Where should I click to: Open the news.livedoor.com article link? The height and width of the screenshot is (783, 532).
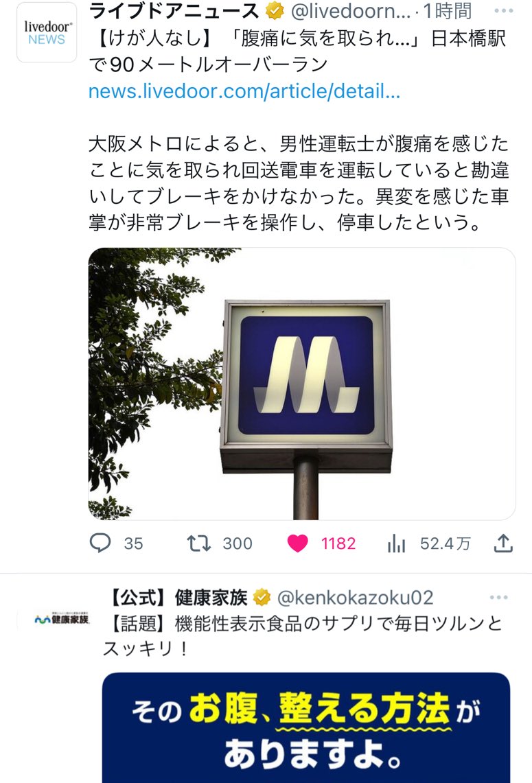[244, 91]
